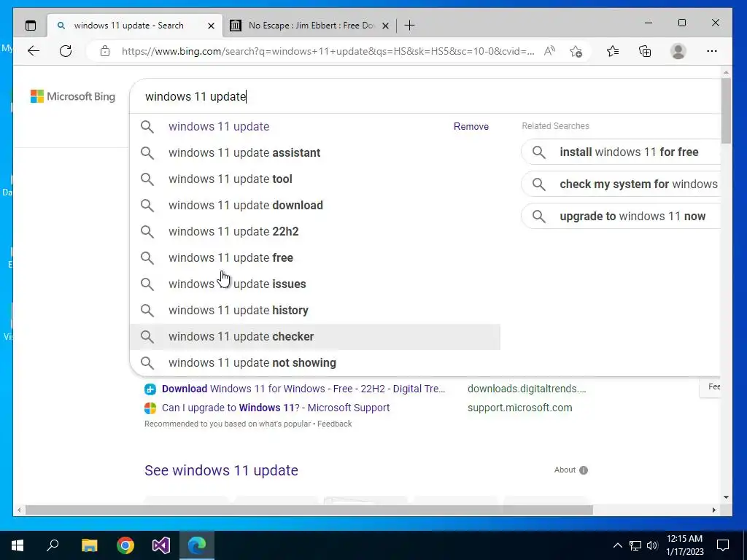Open 'Can I upgrade to Windows 11?' link
This screenshot has width=747, height=560.
tap(276, 408)
